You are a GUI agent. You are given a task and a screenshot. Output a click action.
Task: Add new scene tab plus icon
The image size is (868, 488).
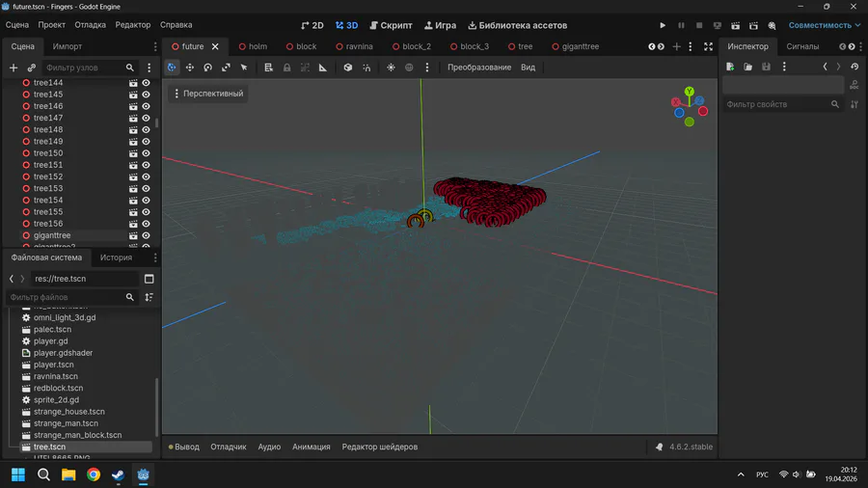pyautogui.click(x=676, y=46)
